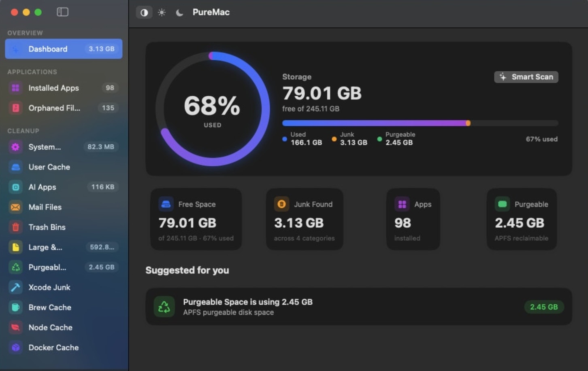Image resolution: width=588 pixels, height=371 pixels.
Task: Click the Suggested for you heading
Action: tap(187, 270)
